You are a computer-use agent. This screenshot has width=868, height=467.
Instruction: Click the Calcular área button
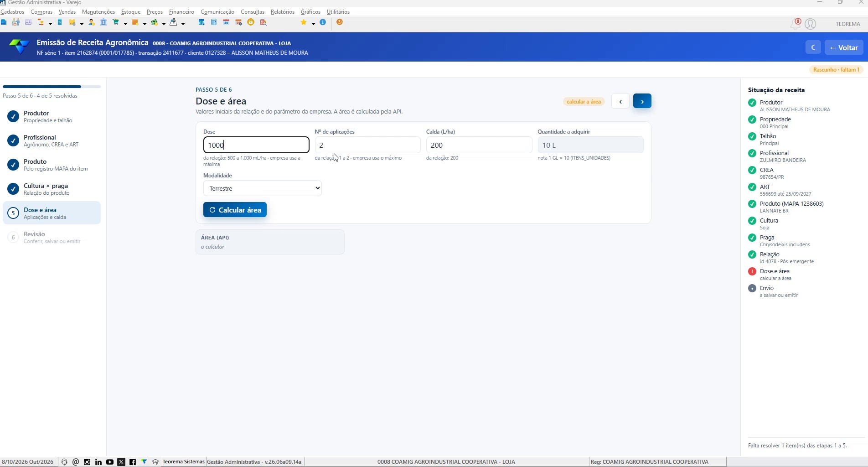pyautogui.click(x=235, y=210)
